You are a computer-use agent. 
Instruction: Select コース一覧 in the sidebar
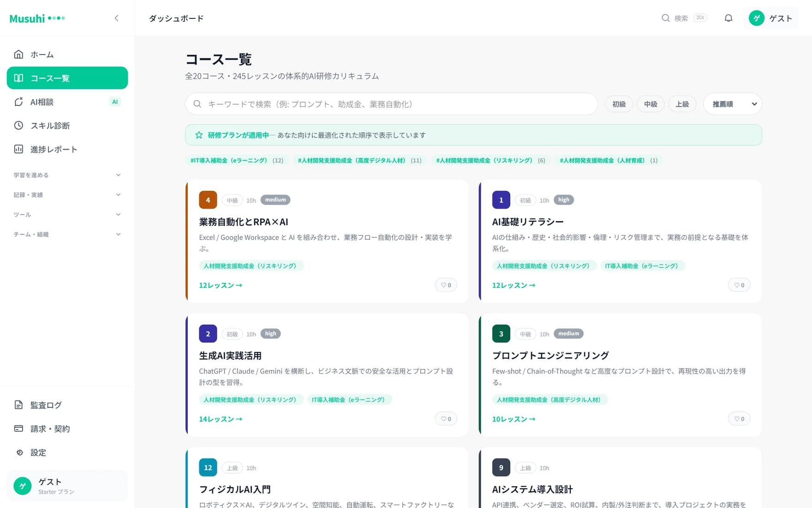pyautogui.click(x=67, y=78)
